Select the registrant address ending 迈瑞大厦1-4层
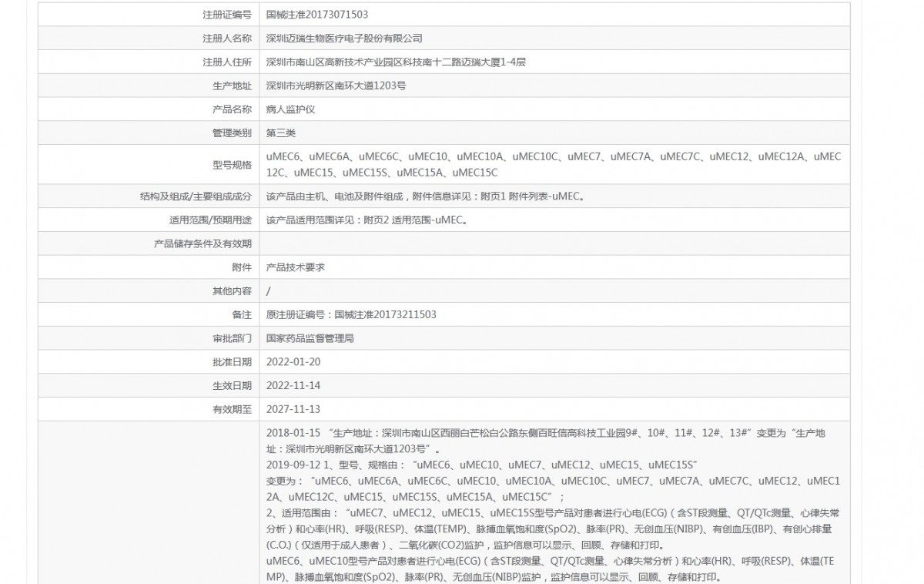Viewport: 924px width, 584px height. point(396,62)
